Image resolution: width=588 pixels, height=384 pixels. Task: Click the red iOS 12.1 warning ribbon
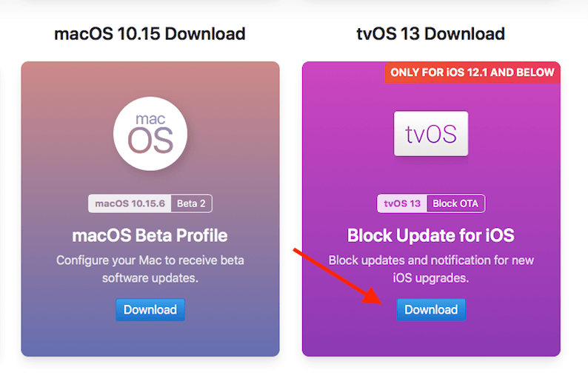(472, 73)
